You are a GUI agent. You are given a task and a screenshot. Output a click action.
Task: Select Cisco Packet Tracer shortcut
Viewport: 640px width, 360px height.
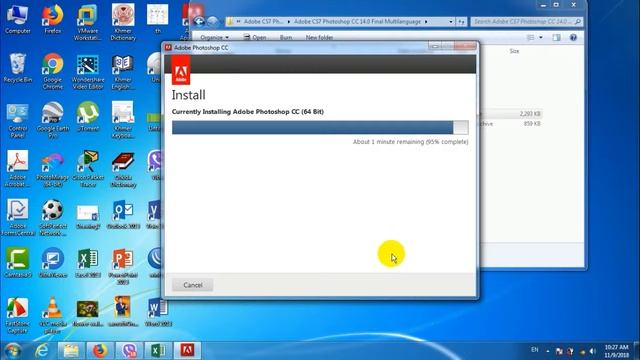tap(87, 169)
